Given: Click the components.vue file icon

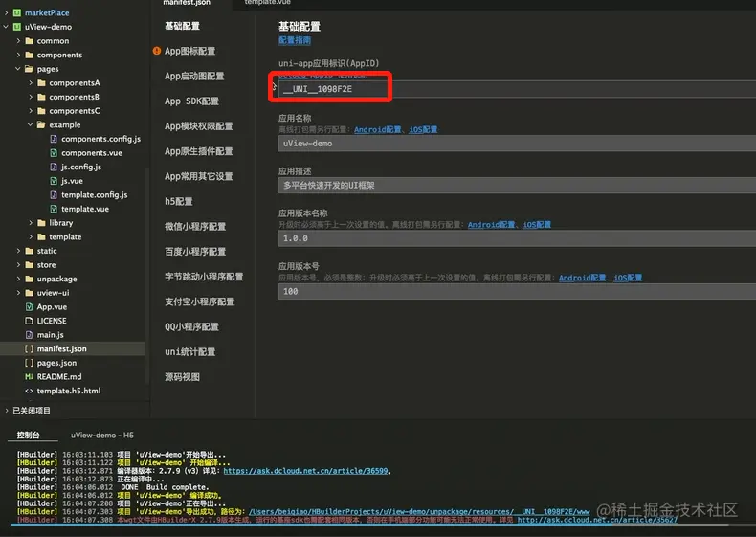Looking at the screenshot, I should 54,152.
